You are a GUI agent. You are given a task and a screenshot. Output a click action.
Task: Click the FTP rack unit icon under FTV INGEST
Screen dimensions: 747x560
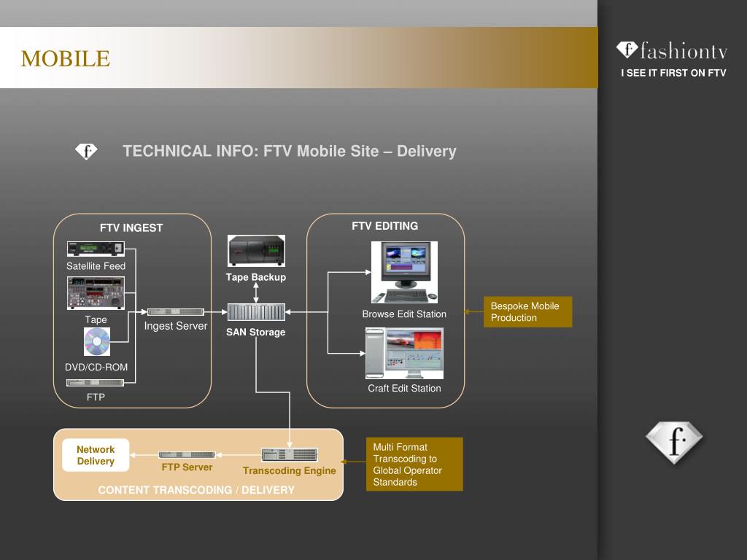point(96,382)
